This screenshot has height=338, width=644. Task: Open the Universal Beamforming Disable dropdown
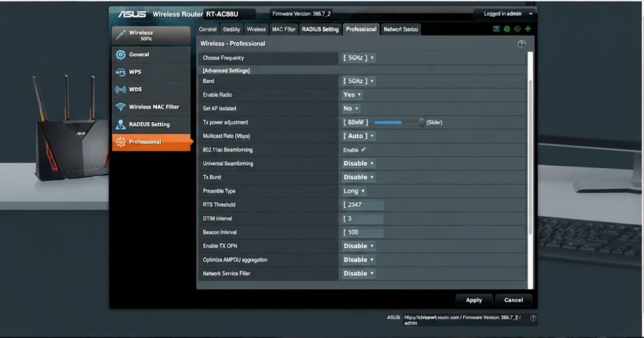pos(358,164)
